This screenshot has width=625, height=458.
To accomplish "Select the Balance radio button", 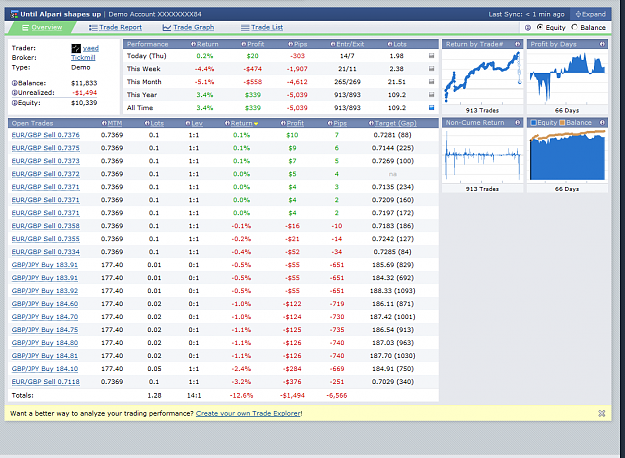I will 574,27.
